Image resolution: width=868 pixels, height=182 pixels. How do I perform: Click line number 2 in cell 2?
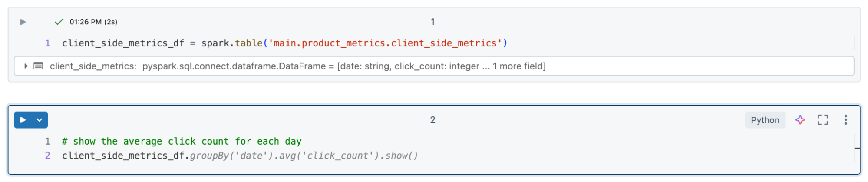pyautogui.click(x=48, y=156)
